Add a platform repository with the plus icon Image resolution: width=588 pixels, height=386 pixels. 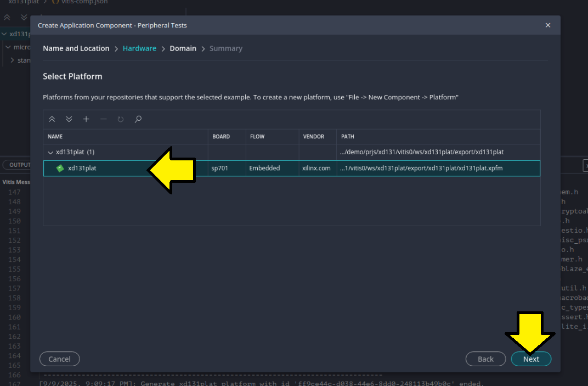click(86, 119)
